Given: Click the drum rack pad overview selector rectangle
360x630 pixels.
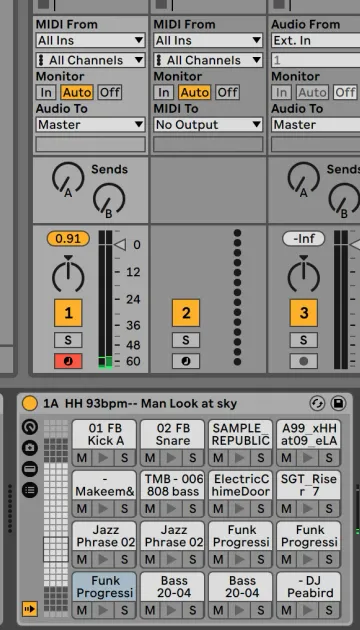Looking at the screenshot, I should point(56,549).
